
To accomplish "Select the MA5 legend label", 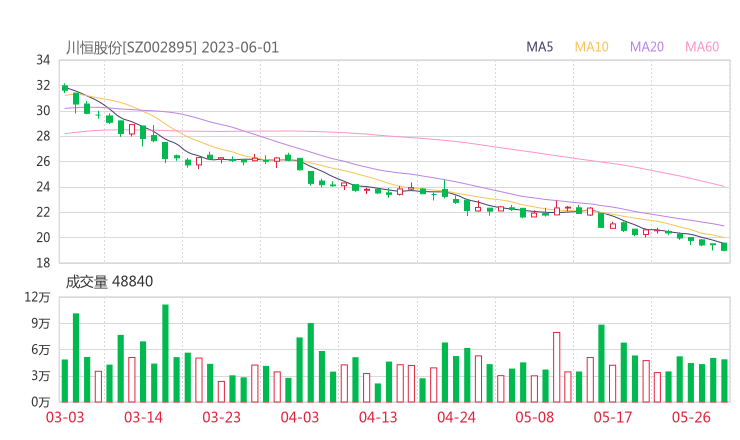I will click(539, 47).
